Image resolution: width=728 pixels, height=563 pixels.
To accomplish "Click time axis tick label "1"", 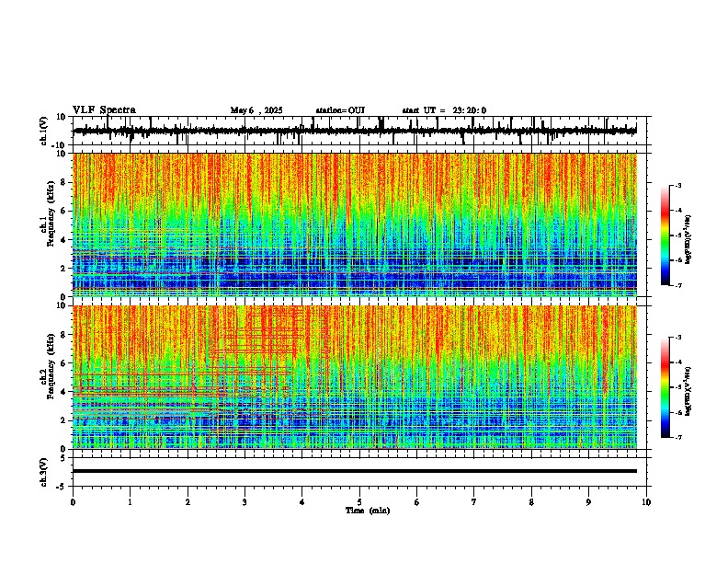I will tap(130, 502).
